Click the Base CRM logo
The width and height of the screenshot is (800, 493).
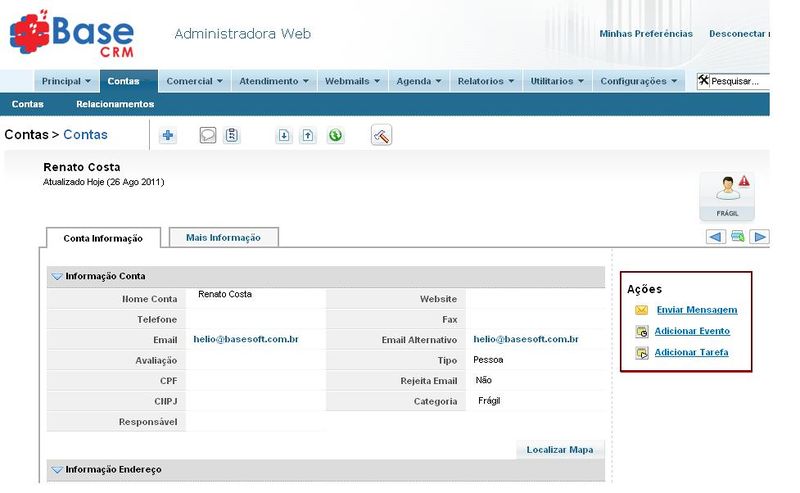(72, 34)
